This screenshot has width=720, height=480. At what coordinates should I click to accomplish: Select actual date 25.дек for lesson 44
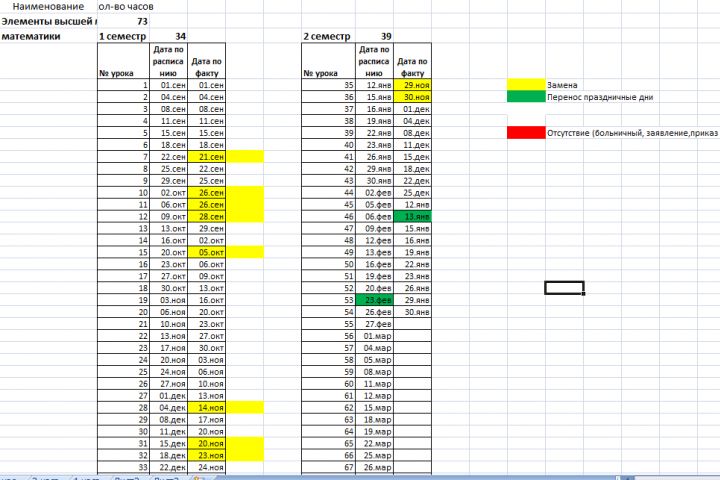[x=412, y=192]
